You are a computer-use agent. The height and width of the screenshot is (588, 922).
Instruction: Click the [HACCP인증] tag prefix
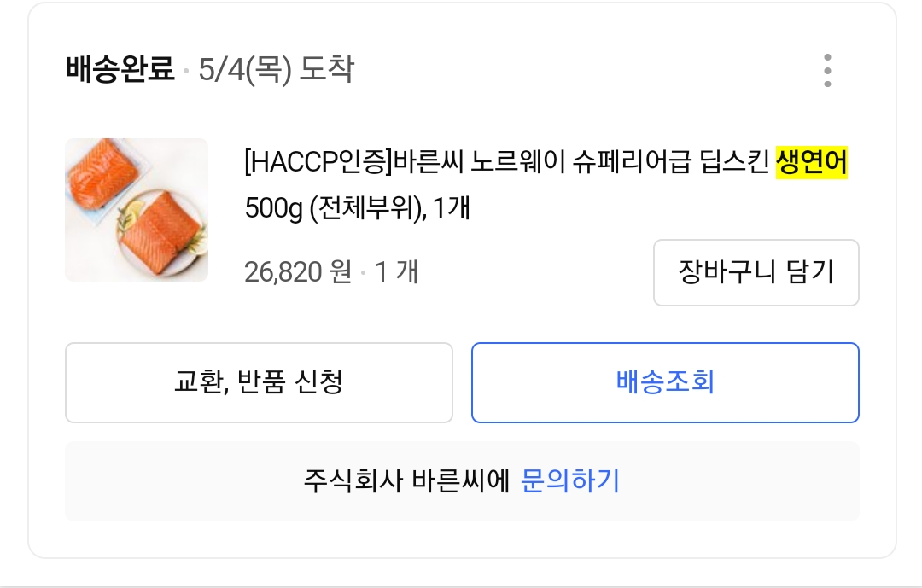pyautogui.click(x=317, y=161)
